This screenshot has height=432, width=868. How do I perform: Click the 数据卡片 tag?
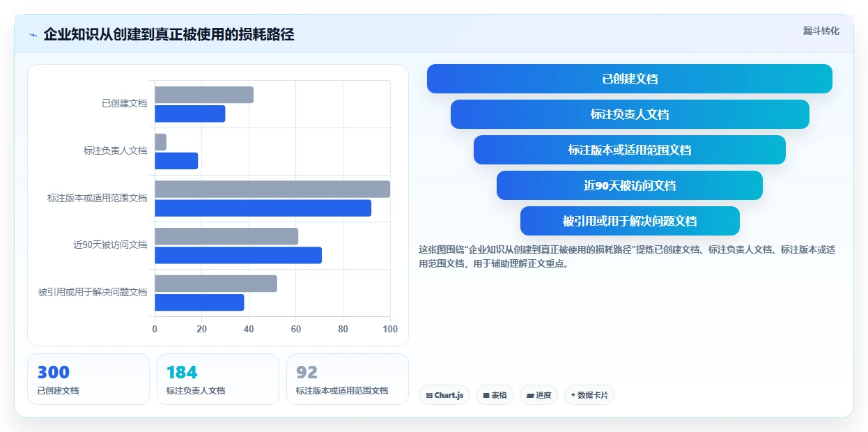[x=589, y=395]
